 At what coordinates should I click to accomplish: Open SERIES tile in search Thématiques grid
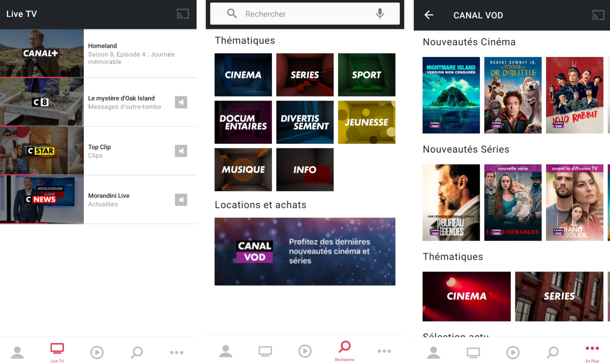[x=305, y=75]
